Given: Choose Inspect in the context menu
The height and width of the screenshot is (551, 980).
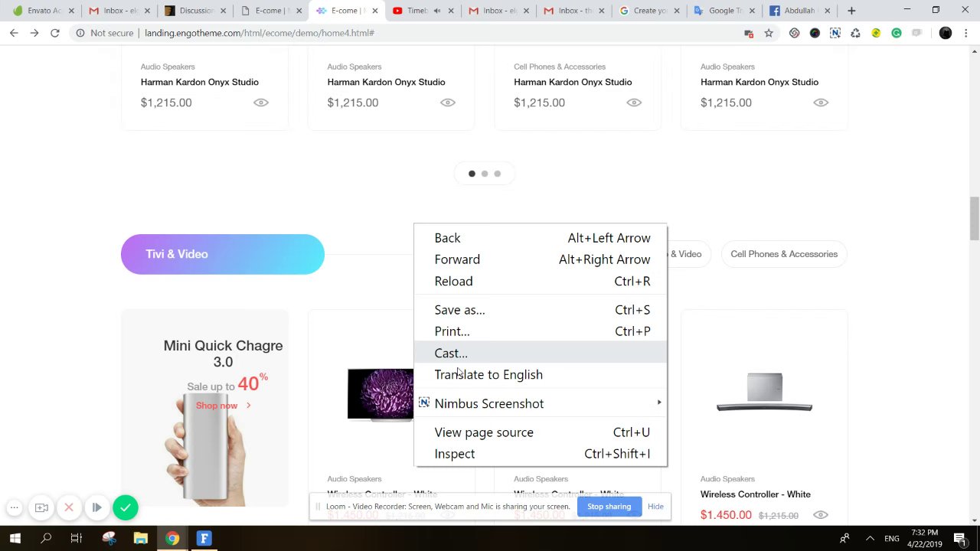Looking at the screenshot, I should 541,454.
